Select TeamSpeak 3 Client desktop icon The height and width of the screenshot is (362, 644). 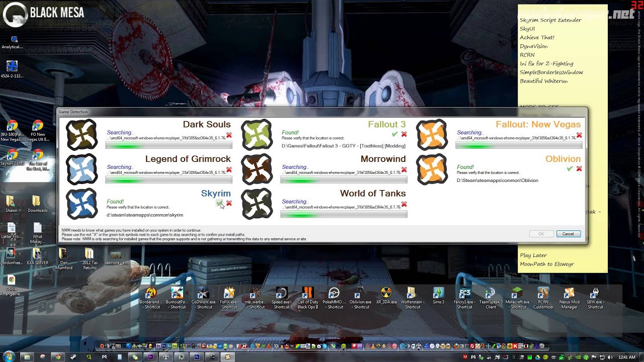pos(491,298)
